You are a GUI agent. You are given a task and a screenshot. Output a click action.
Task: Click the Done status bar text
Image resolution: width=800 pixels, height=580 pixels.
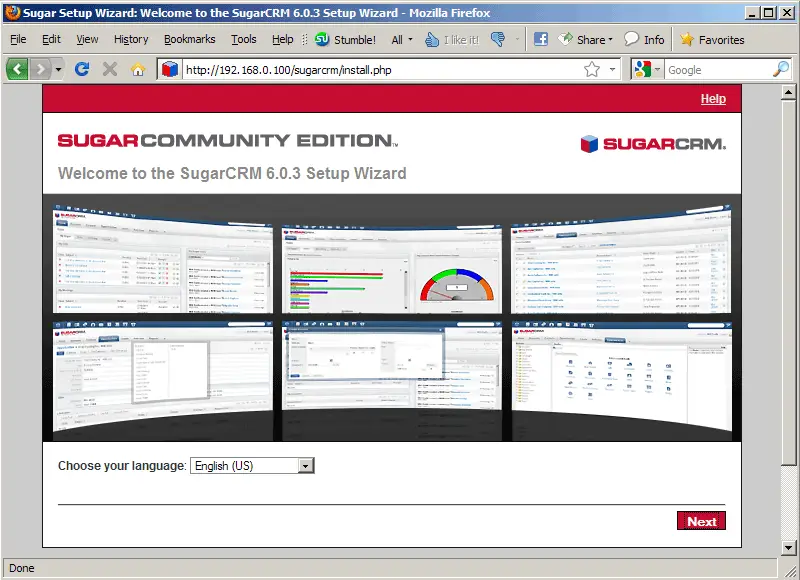[x=22, y=568]
